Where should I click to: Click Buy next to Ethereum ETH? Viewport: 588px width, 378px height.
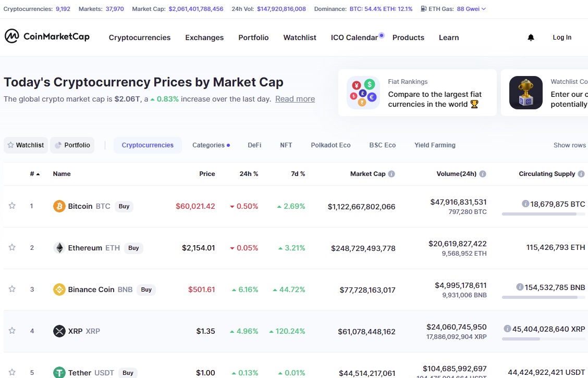point(133,248)
